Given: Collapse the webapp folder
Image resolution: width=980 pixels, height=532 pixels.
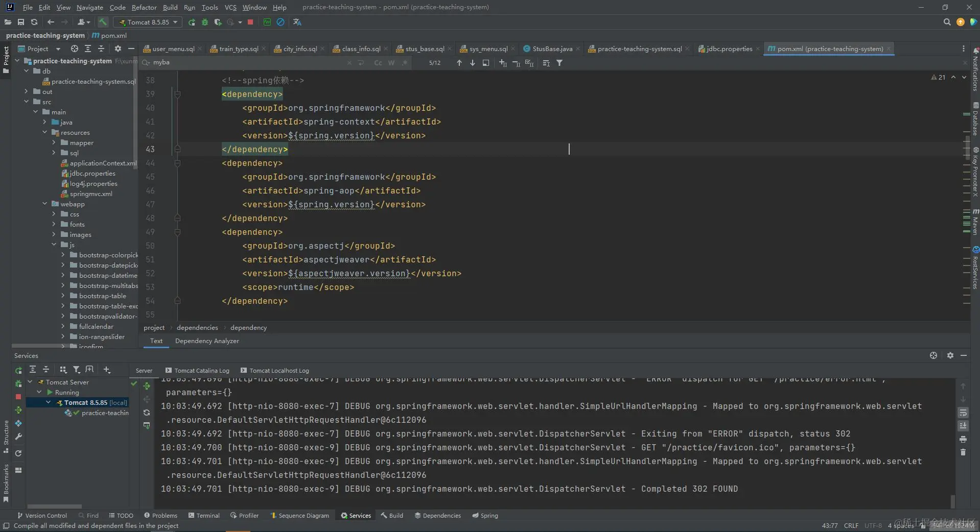Looking at the screenshot, I should (x=45, y=204).
